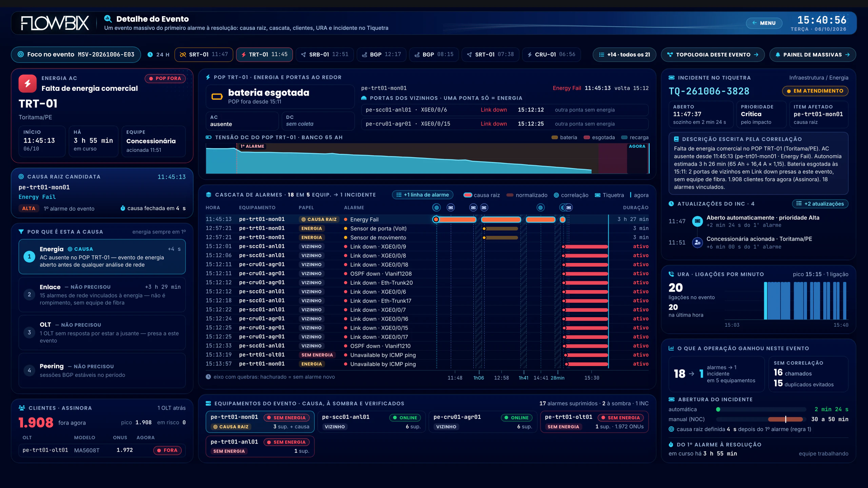Click the phone icon in URA ligações header
Image resolution: width=868 pixels, height=488 pixels.
point(671,274)
